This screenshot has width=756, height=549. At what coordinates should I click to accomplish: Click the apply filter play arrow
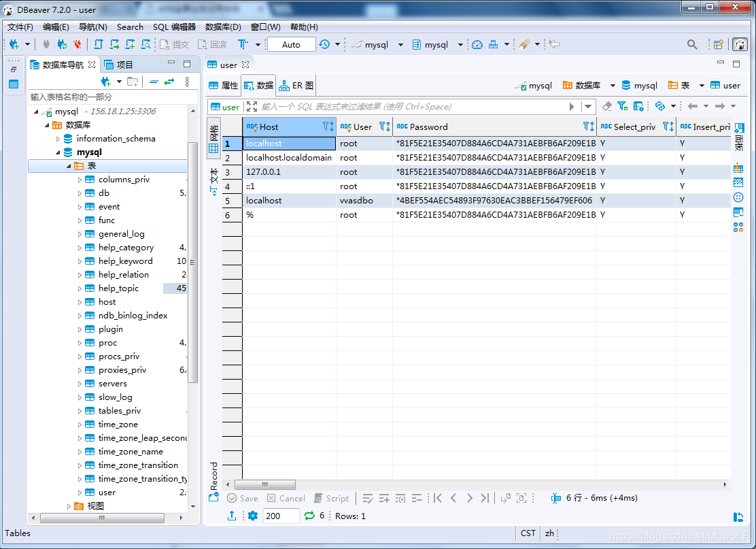571,107
